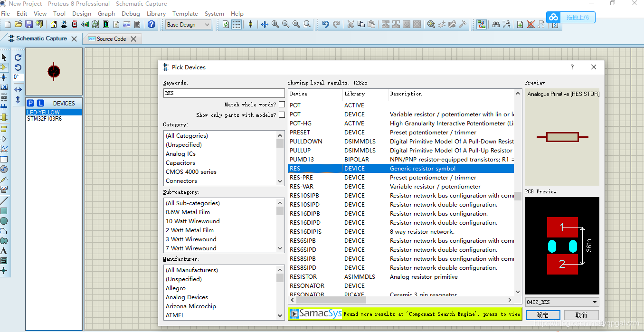
Task: Click the 取消 cancel button
Action: (x=581, y=315)
